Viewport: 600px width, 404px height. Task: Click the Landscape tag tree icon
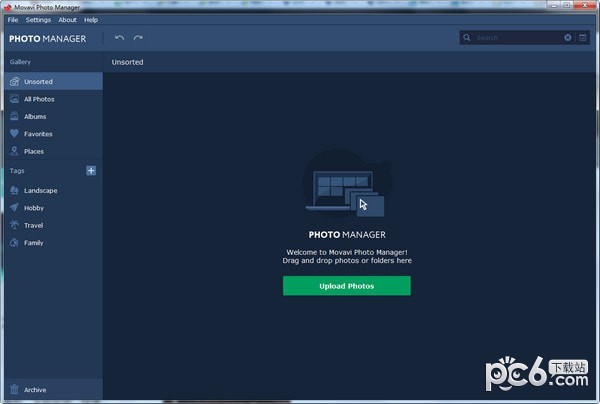pyautogui.click(x=15, y=190)
